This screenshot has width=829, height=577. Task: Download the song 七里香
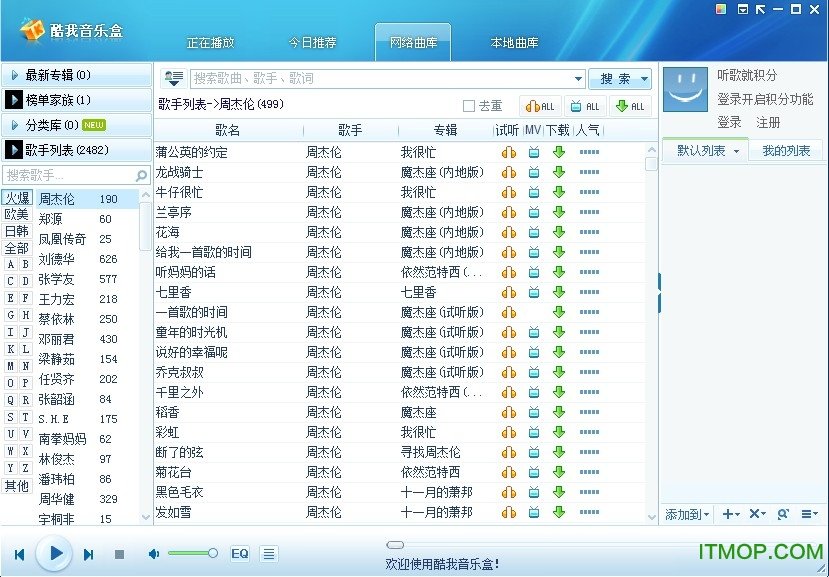559,292
